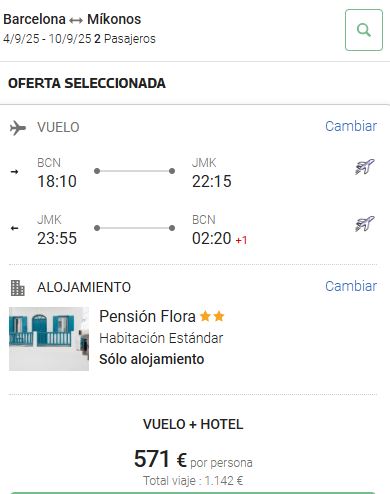Click the 02:20 +1 BCN arrival time

click(219, 238)
